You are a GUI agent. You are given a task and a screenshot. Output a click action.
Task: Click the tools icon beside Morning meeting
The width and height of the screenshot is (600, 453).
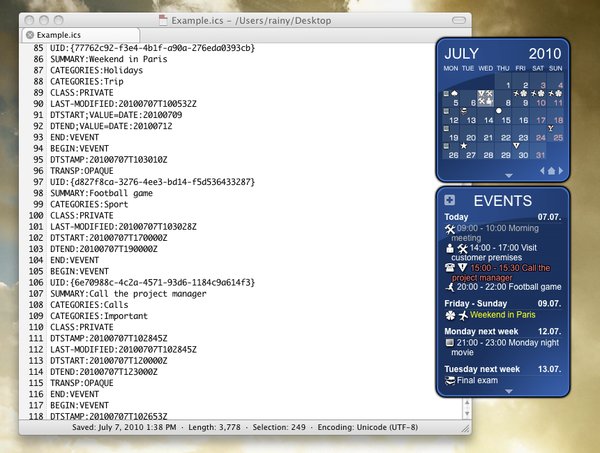pyautogui.click(x=449, y=230)
